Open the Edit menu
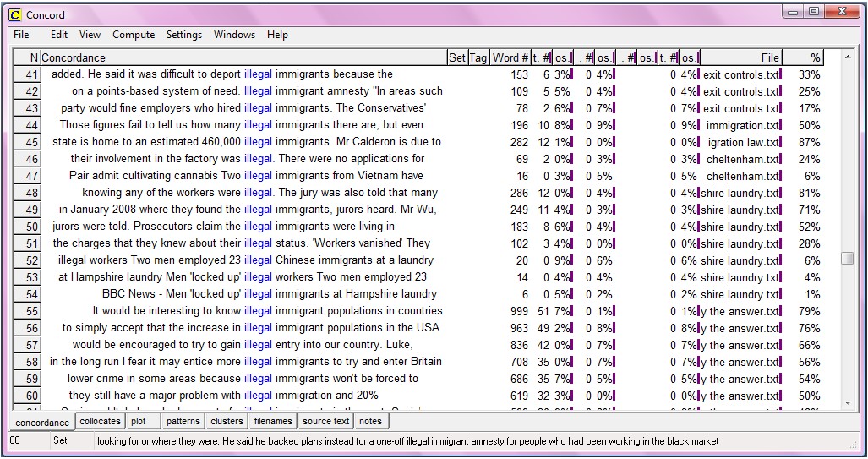The width and height of the screenshot is (868, 459). [x=59, y=35]
